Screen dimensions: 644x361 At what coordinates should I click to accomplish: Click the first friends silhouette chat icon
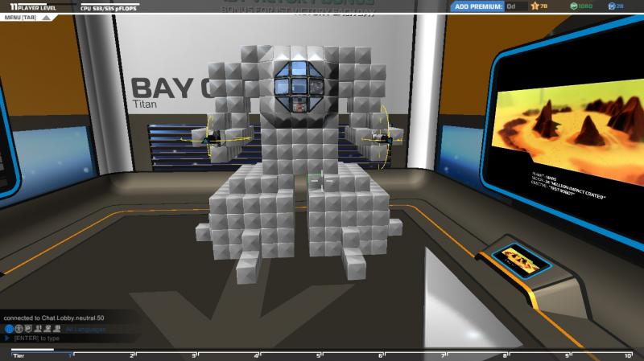pos(38,329)
